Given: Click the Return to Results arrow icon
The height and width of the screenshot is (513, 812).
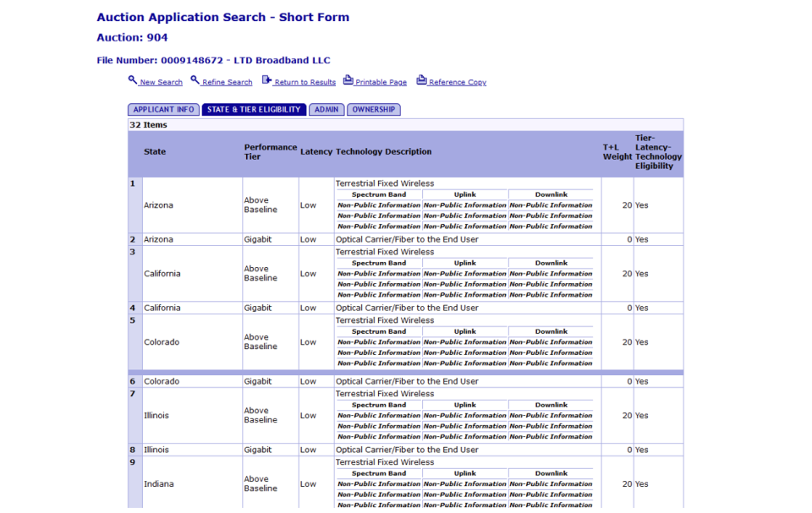Looking at the screenshot, I should click(x=266, y=80).
